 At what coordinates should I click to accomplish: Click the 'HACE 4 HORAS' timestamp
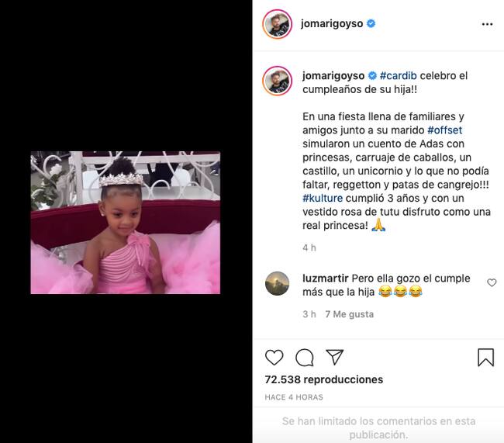pos(294,397)
